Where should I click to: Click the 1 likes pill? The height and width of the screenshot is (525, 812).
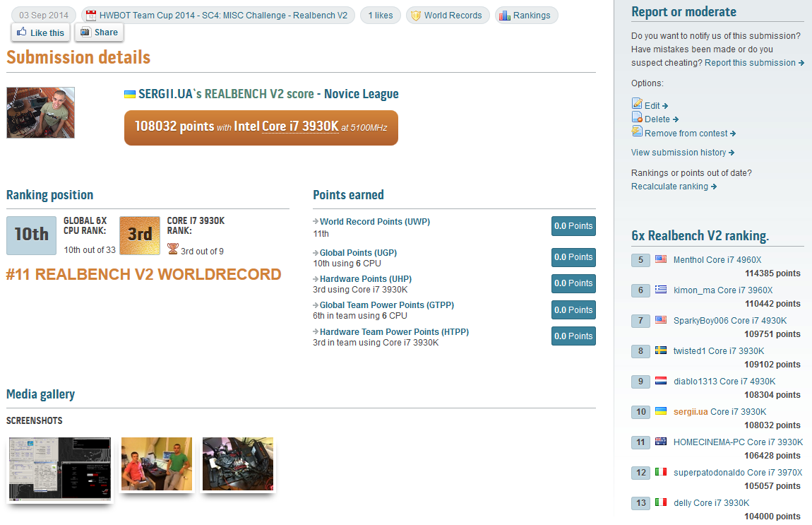[381, 16]
